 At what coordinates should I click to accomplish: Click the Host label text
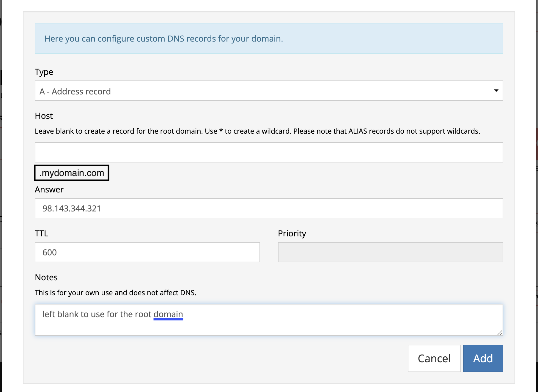tap(43, 116)
